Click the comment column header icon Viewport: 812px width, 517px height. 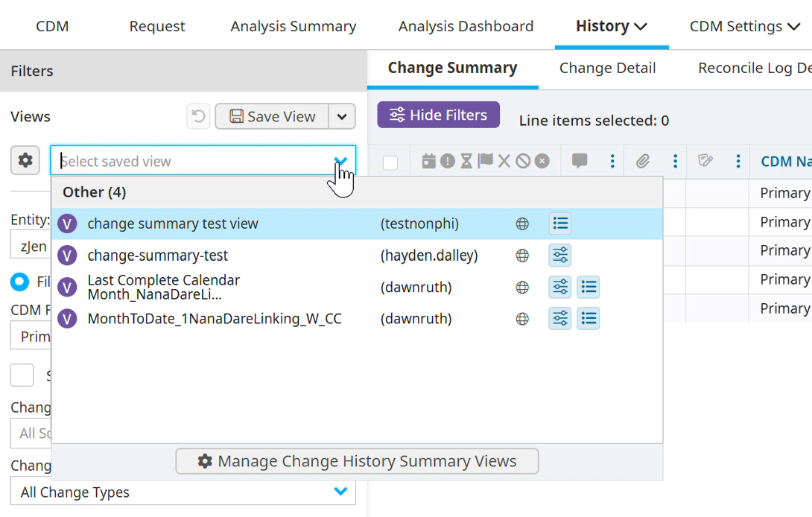pyautogui.click(x=580, y=161)
